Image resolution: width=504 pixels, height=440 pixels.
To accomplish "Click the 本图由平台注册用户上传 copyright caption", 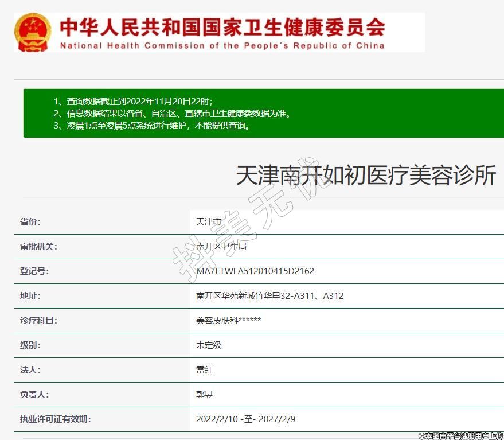I will (460, 435).
